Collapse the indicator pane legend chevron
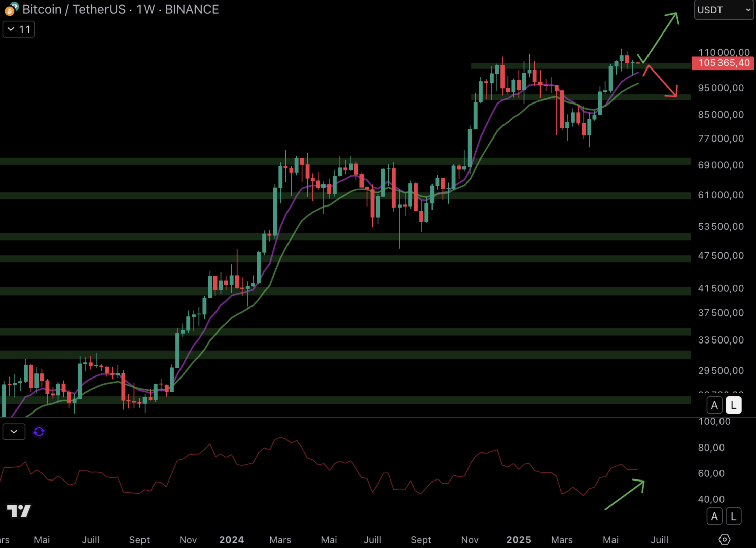The height and width of the screenshot is (548, 756). click(x=14, y=432)
